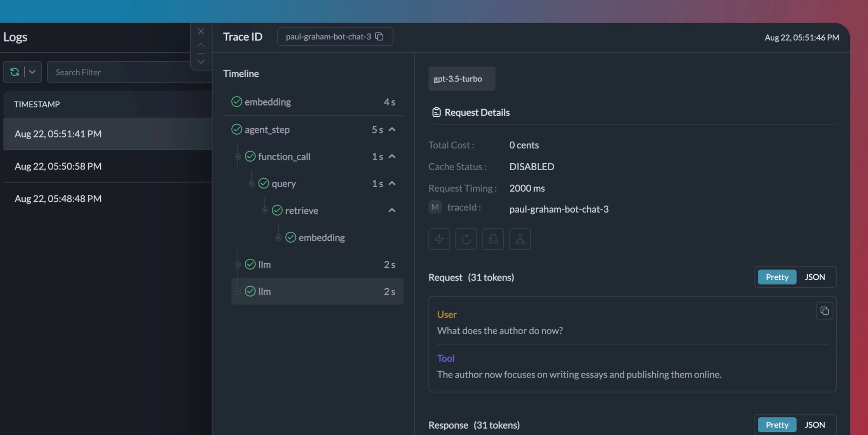The image size is (868, 435).
Task: Click the tree hierarchy icon
Action: 520,239
